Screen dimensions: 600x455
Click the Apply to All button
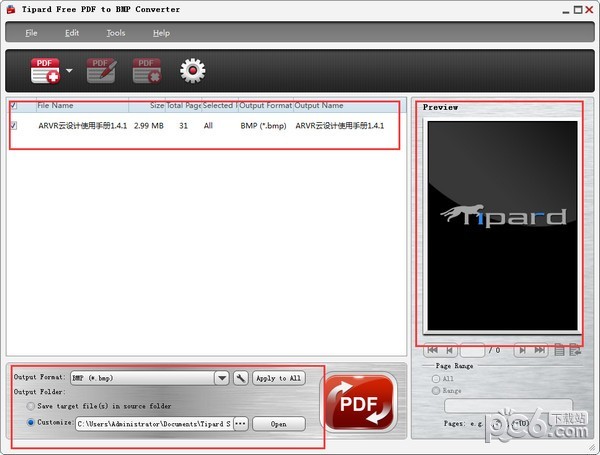click(279, 378)
